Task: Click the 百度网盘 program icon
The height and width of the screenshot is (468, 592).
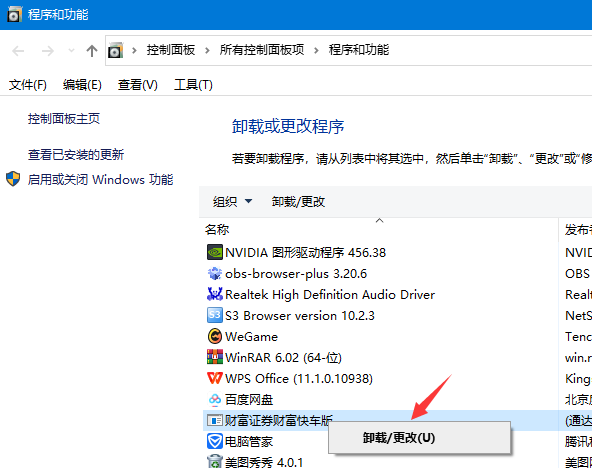Action: (x=215, y=399)
